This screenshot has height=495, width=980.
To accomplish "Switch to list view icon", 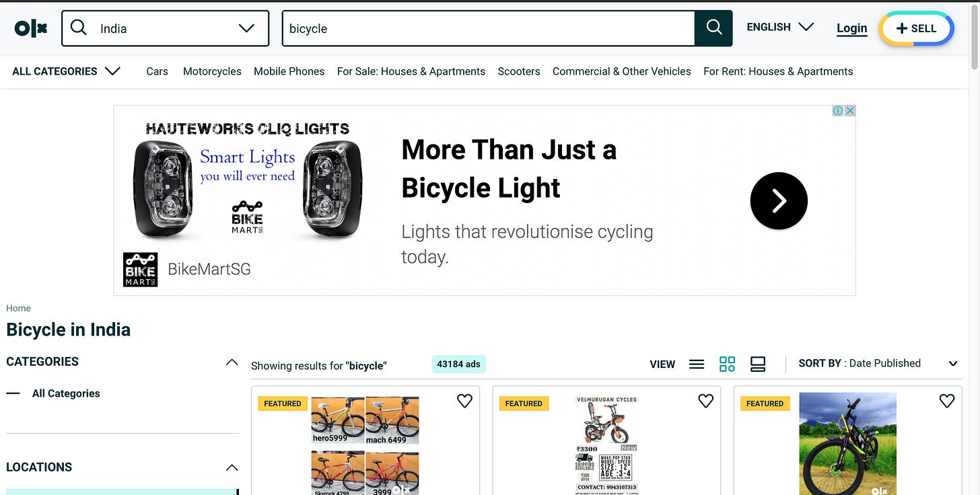I will coord(697,364).
